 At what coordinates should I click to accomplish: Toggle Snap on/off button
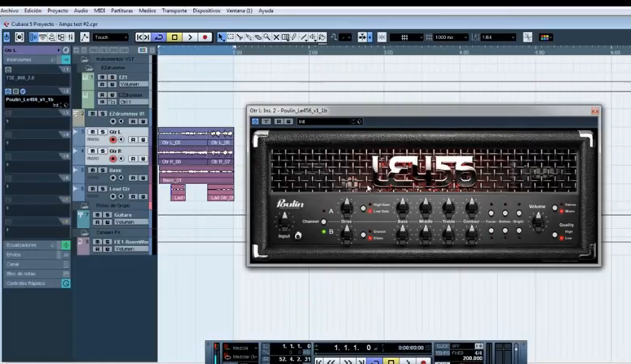tap(382, 37)
